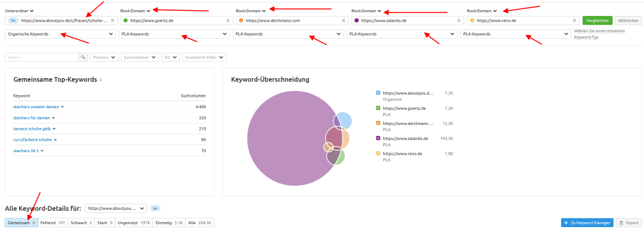Viewport: 644px width, 231px height.
Task: Open the Suchvolumen filter dropdown
Action: click(140, 57)
